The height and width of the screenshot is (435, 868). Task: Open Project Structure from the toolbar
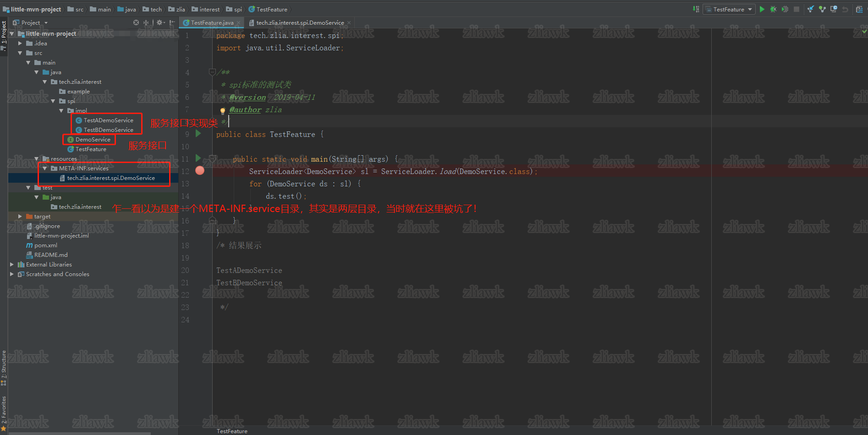click(859, 9)
